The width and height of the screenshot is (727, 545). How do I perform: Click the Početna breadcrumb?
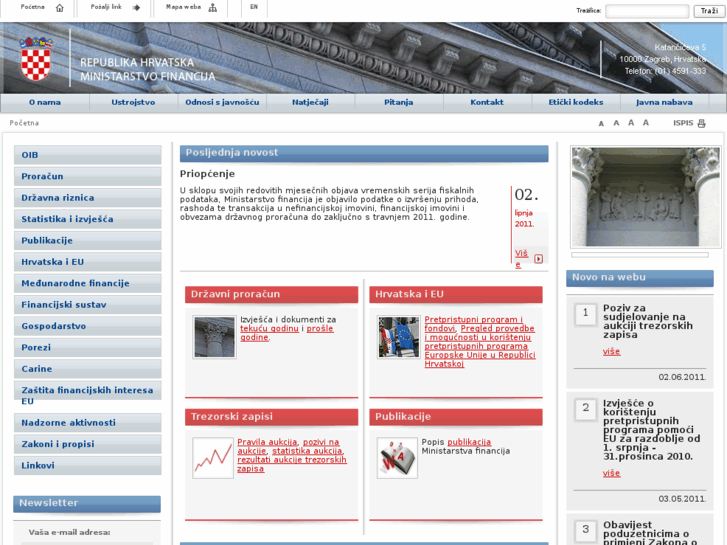point(24,123)
